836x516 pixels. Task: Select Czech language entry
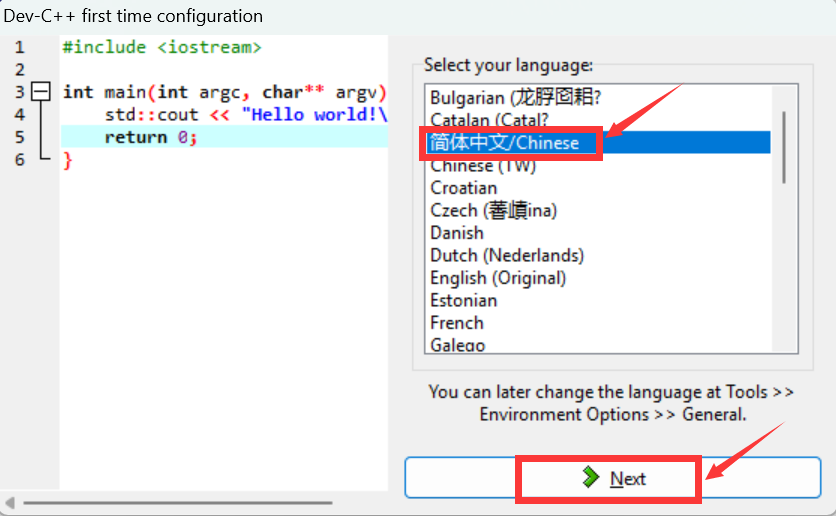(598, 210)
